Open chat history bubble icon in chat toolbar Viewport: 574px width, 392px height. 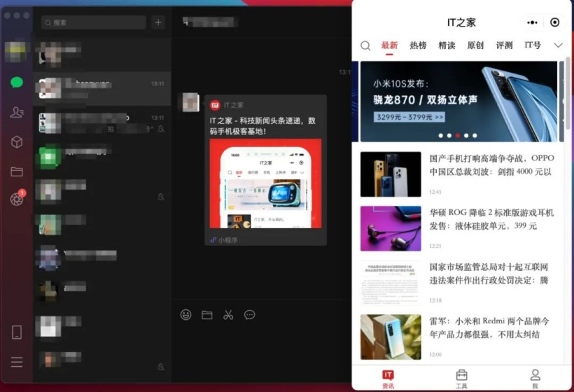click(250, 315)
